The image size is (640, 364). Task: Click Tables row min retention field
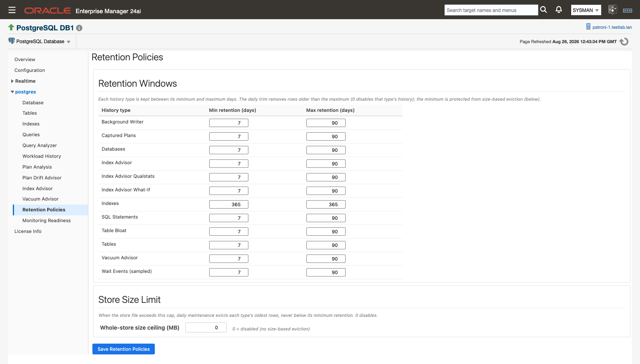coord(229,245)
